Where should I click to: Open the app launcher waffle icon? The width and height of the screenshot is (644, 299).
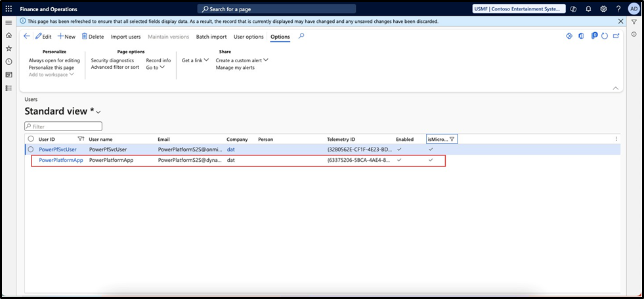[x=9, y=9]
